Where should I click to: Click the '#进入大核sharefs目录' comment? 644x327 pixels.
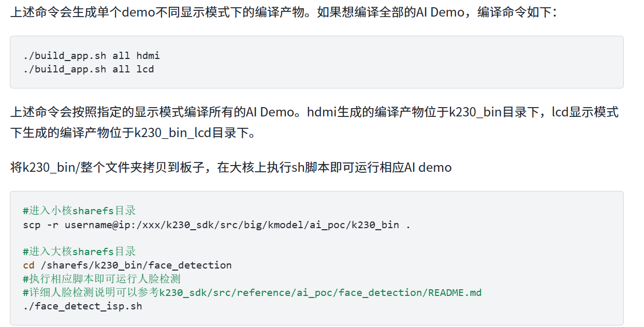[x=79, y=251]
